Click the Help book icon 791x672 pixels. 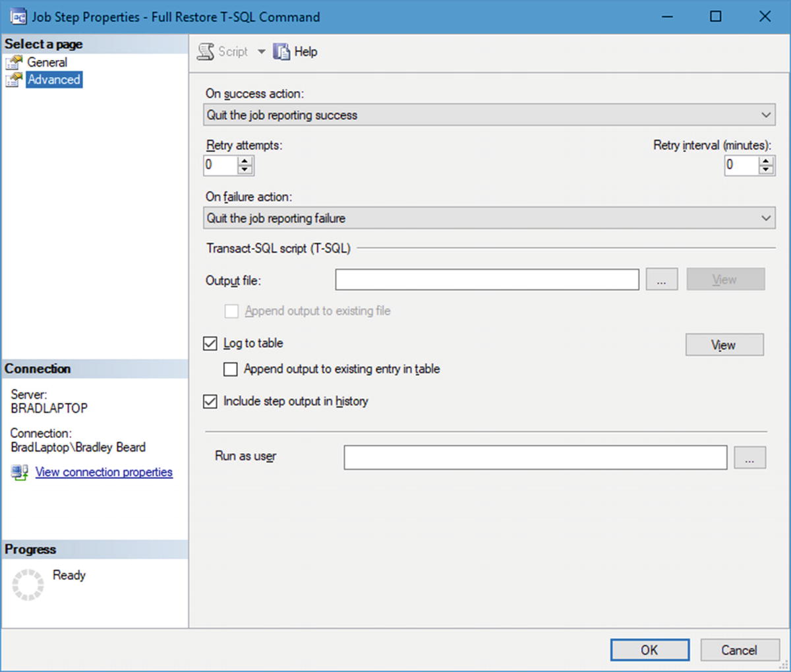[281, 51]
